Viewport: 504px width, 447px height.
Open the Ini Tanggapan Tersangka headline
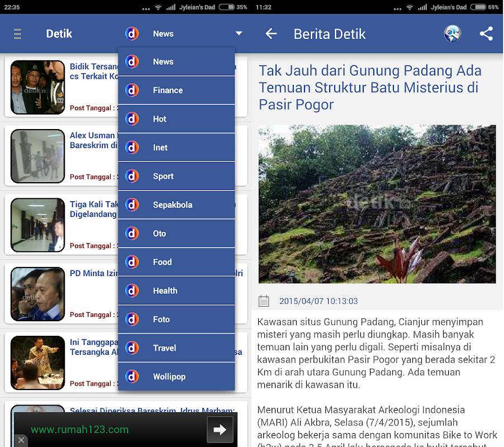tap(94, 347)
